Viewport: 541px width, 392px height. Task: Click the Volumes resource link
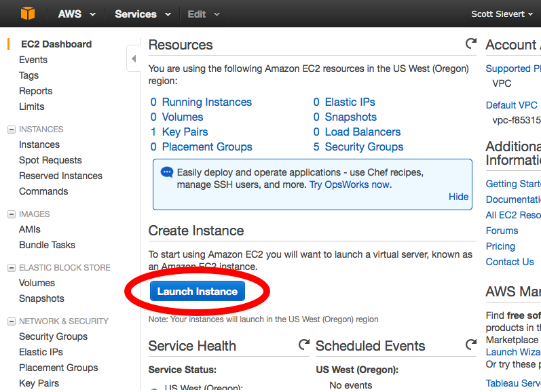click(x=183, y=117)
